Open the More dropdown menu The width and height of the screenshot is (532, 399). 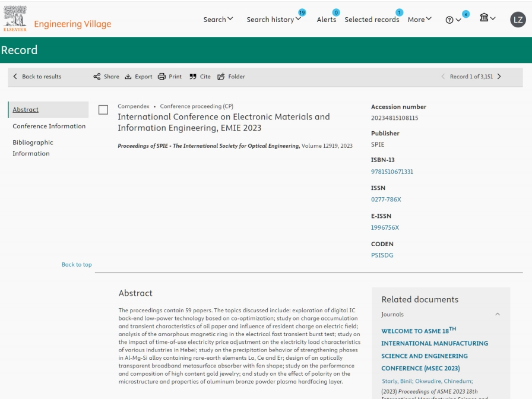[419, 20]
